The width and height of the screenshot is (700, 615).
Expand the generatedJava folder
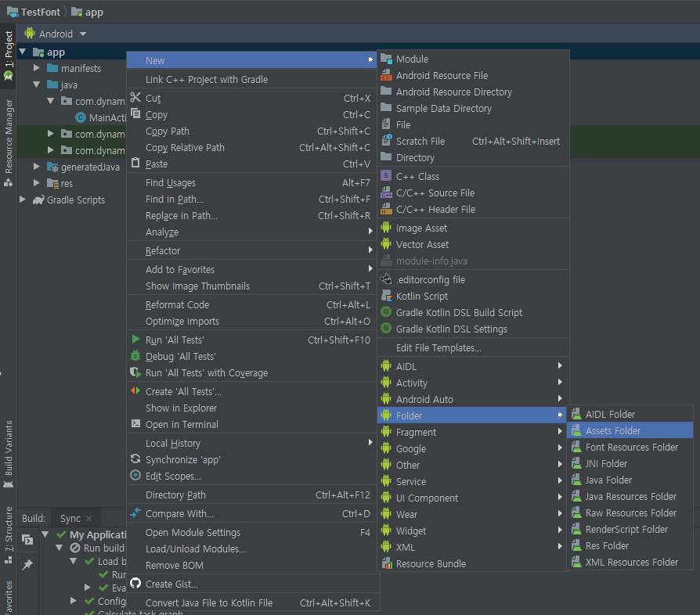point(37,167)
